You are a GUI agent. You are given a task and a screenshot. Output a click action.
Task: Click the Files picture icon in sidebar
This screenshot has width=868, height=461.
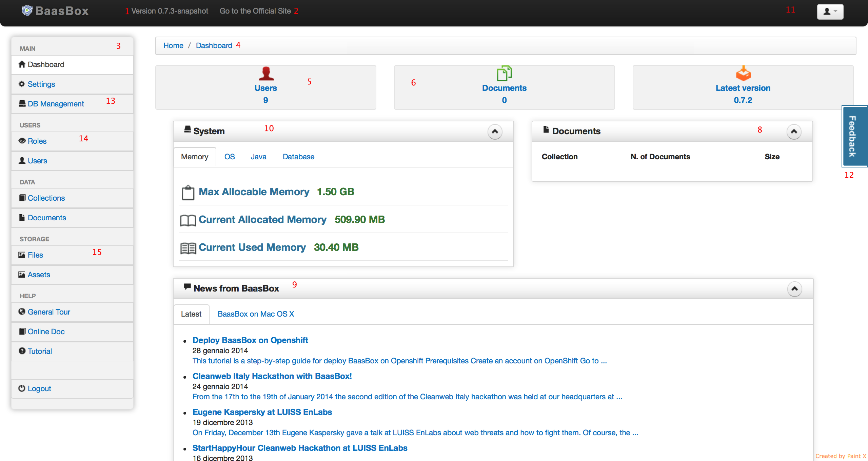22,255
